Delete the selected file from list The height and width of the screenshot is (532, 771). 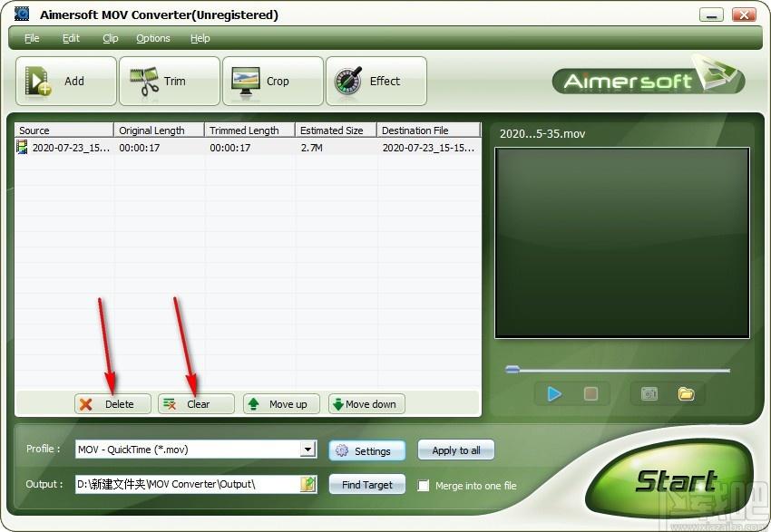coord(112,404)
